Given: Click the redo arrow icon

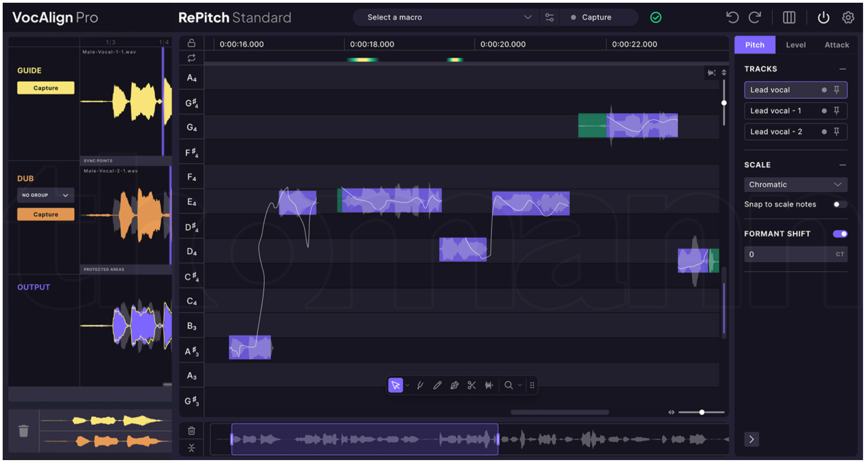Looking at the screenshot, I should click(x=754, y=17).
